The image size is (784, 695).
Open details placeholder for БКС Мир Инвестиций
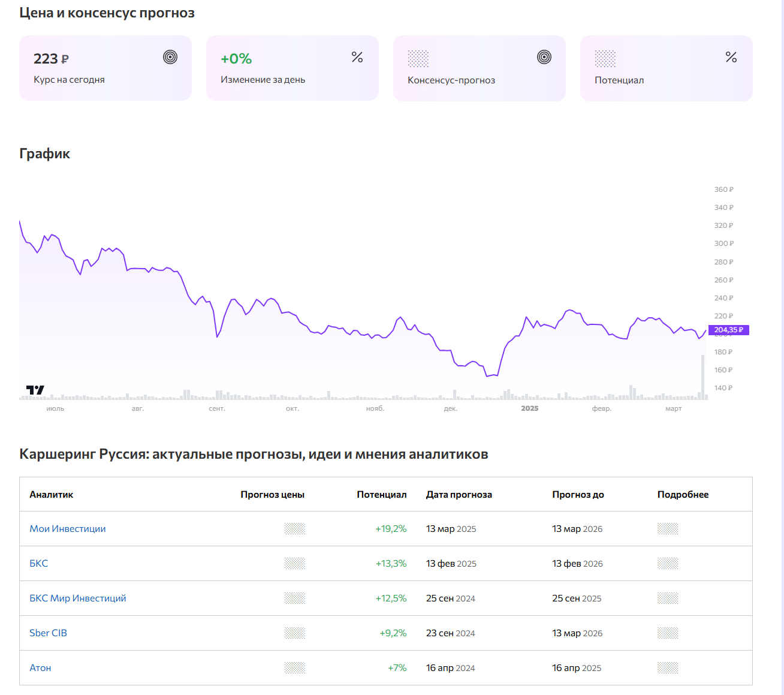(668, 598)
